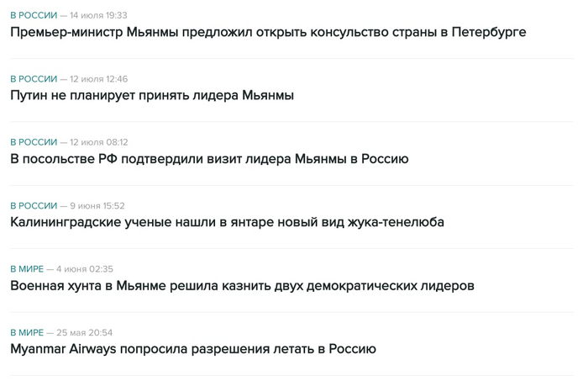Image resolution: width=588 pixels, height=381 pixels.
Task: Open headline about the embassy confirming Myanmar leader's visit
Action: [x=209, y=158]
